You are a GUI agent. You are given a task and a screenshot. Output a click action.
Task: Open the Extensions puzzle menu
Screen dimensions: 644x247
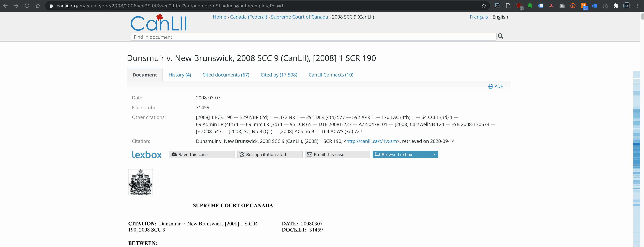click(616, 6)
